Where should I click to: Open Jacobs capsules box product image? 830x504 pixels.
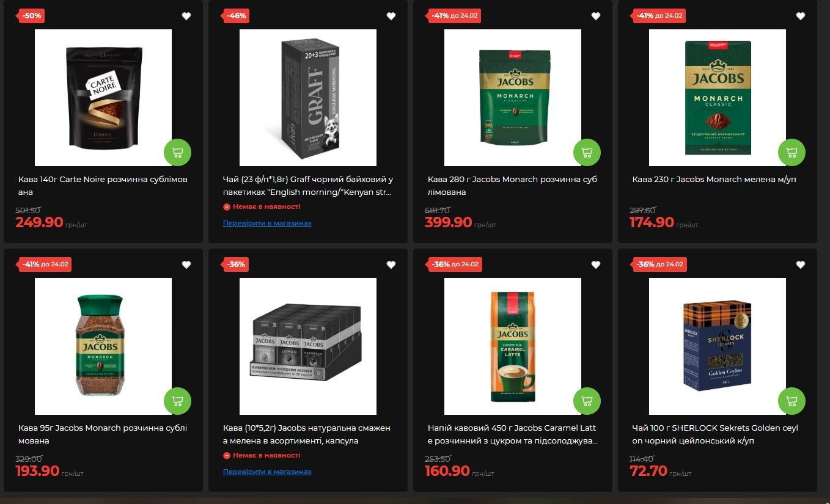(x=307, y=346)
